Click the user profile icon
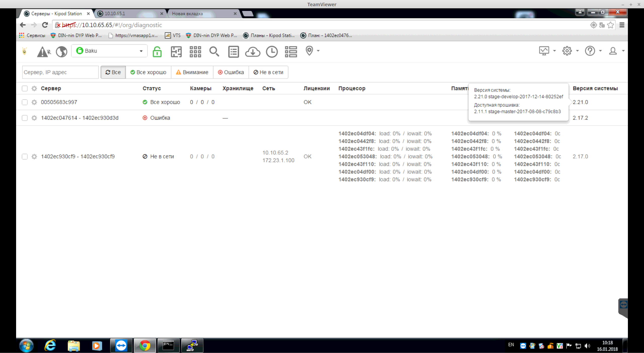The height and width of the screenshot is (353, 644). 613,51
